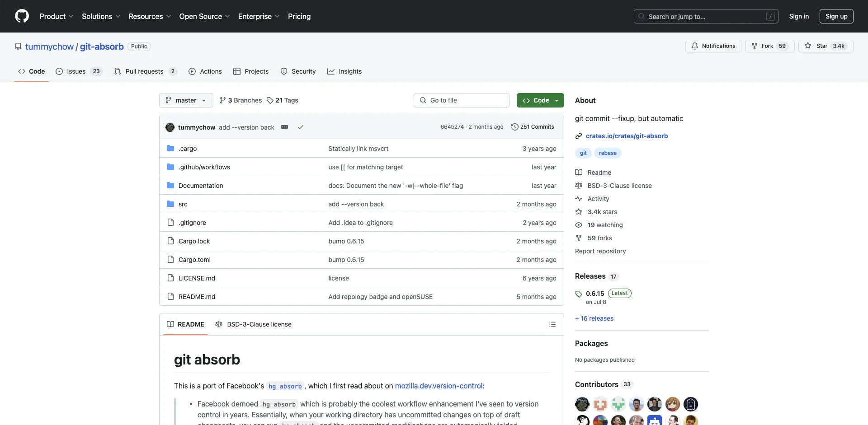Click Report repository
Screen dimensions: 868x425
(600, 251)
